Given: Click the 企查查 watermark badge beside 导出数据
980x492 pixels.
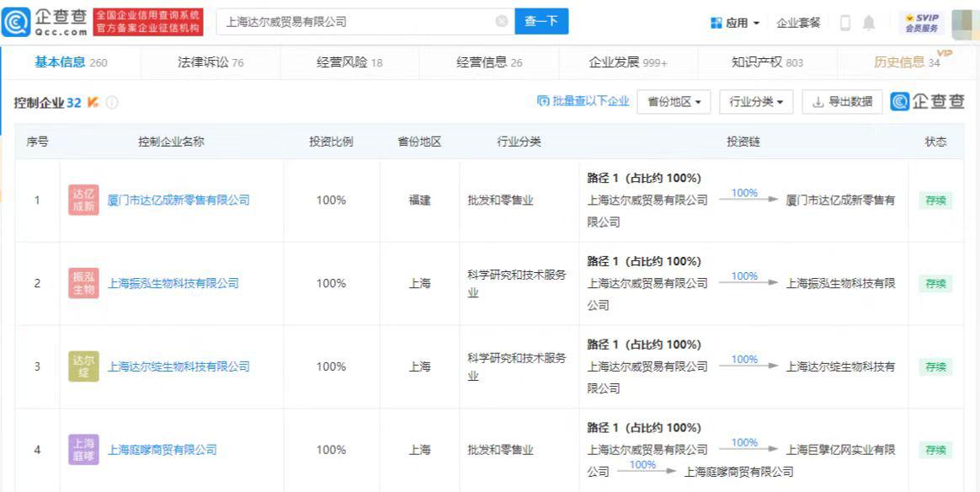Looking at the screenshot, I should [x=926, y=101].
